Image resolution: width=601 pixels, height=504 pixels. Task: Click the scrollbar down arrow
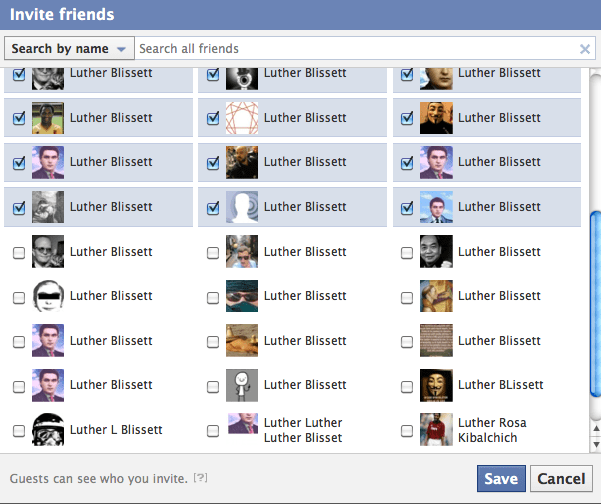click(x=595, y=443)
